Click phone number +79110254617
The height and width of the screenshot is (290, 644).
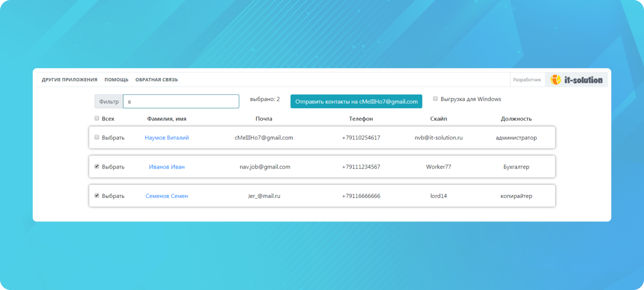click(x=361, y=138)
